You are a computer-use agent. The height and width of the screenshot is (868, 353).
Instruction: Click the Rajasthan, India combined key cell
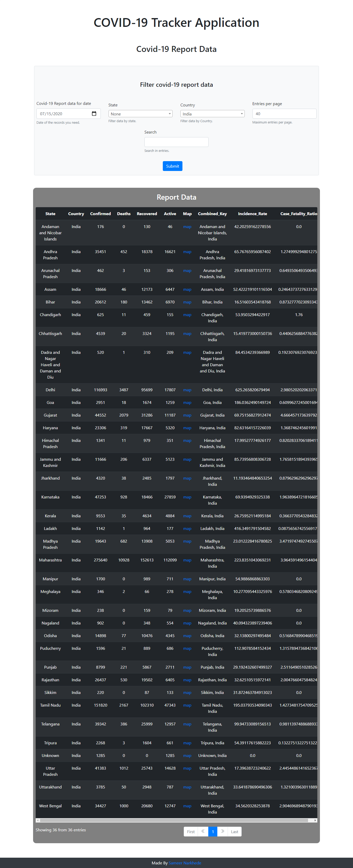pyautogui.click(x=212, y=680)
